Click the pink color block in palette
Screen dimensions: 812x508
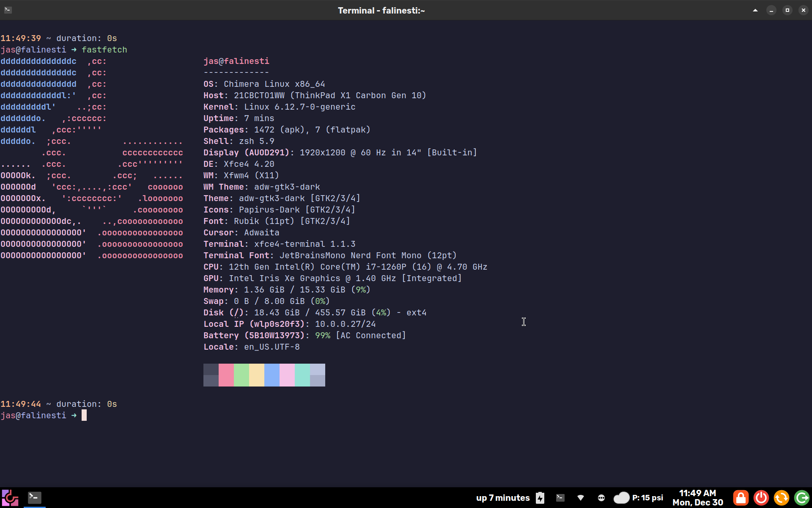(x=226, y=375)
